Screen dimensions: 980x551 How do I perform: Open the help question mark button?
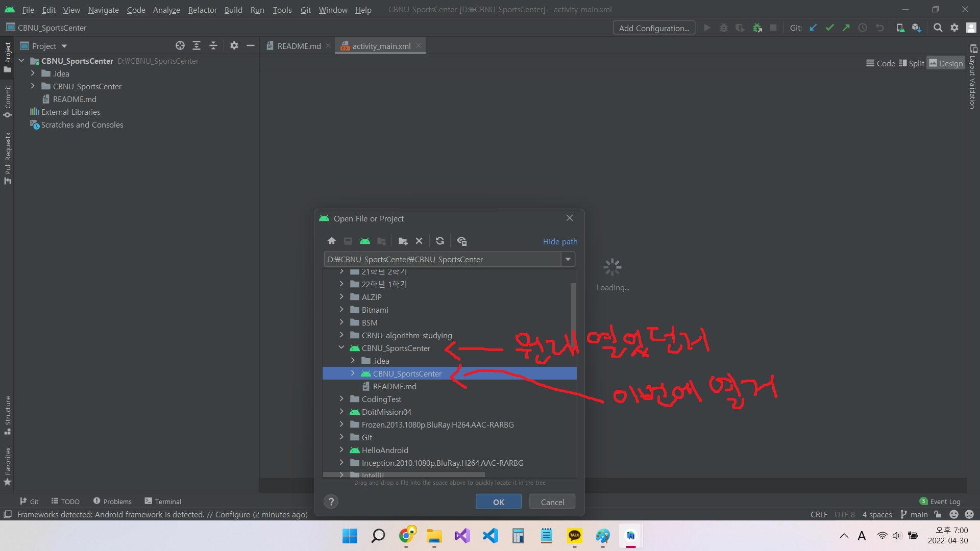click(331, 502)
